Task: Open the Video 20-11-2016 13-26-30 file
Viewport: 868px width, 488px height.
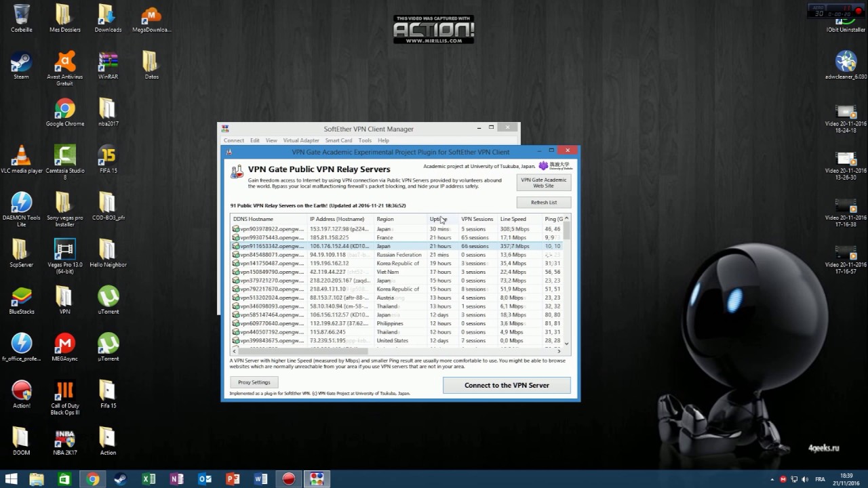Action: pyautogui.click(x=846, y=165)
